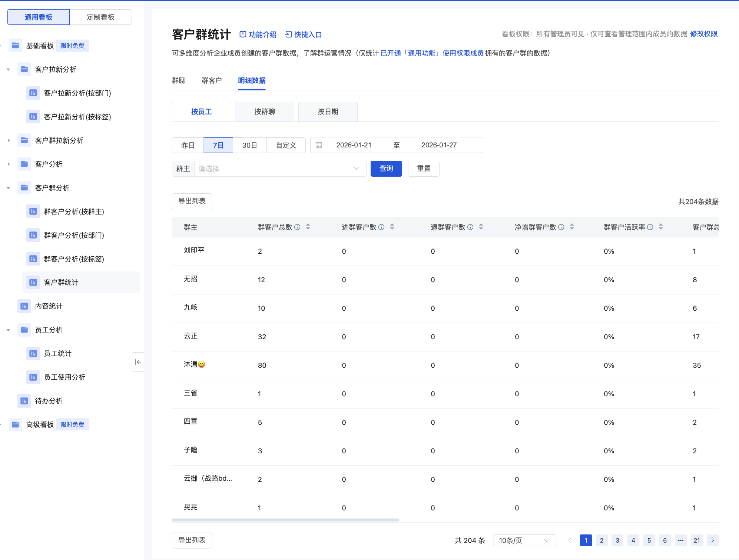
Task: Click info icon beside 群客户总数 header
Action: (x=297, y=227)
